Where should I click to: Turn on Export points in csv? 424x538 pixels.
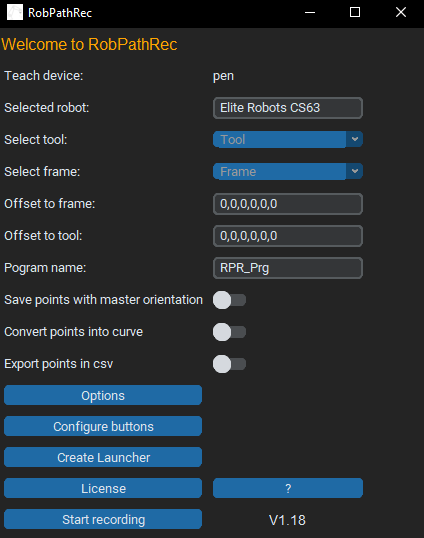229,364
